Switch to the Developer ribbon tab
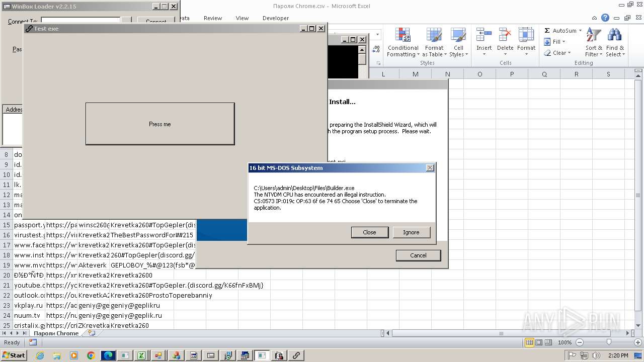This screenshot has height=362, width=644. pos(276,18)
